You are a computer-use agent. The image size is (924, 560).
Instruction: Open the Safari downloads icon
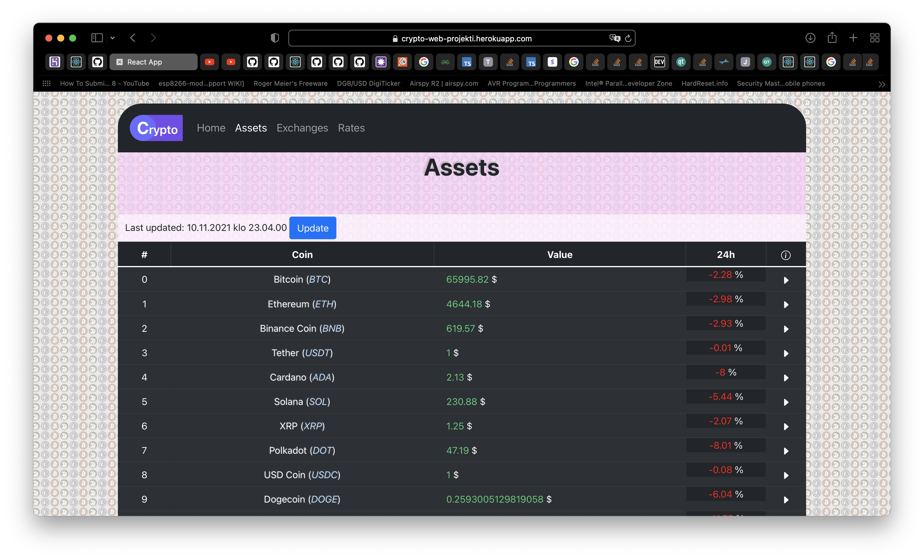pyautogui.click(x=810, y=38)
